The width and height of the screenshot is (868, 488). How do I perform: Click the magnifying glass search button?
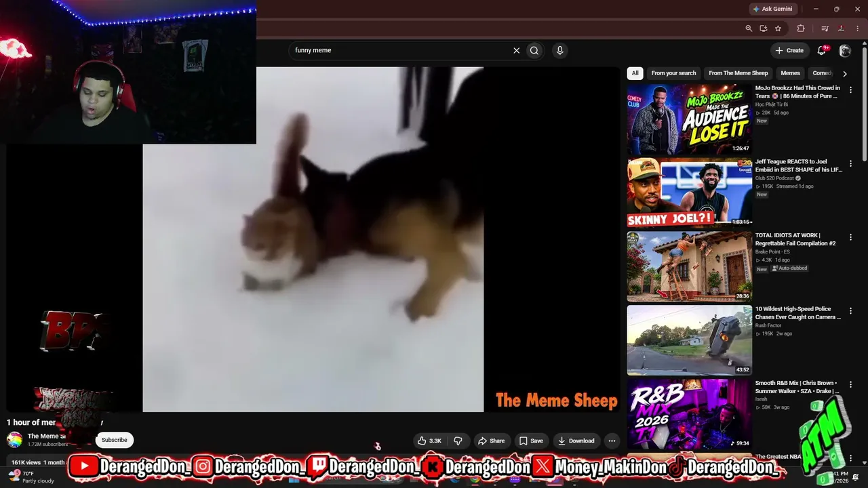click(534, 50)
